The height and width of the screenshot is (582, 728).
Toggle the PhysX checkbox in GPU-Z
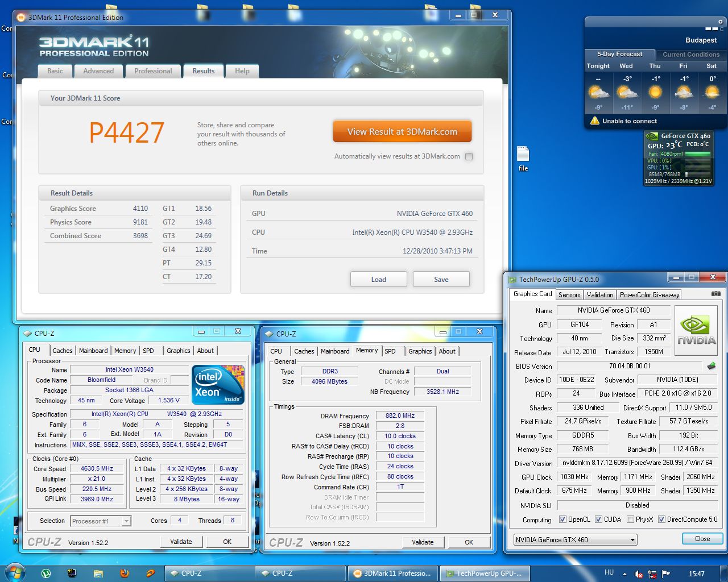click(x=630, y=519)
